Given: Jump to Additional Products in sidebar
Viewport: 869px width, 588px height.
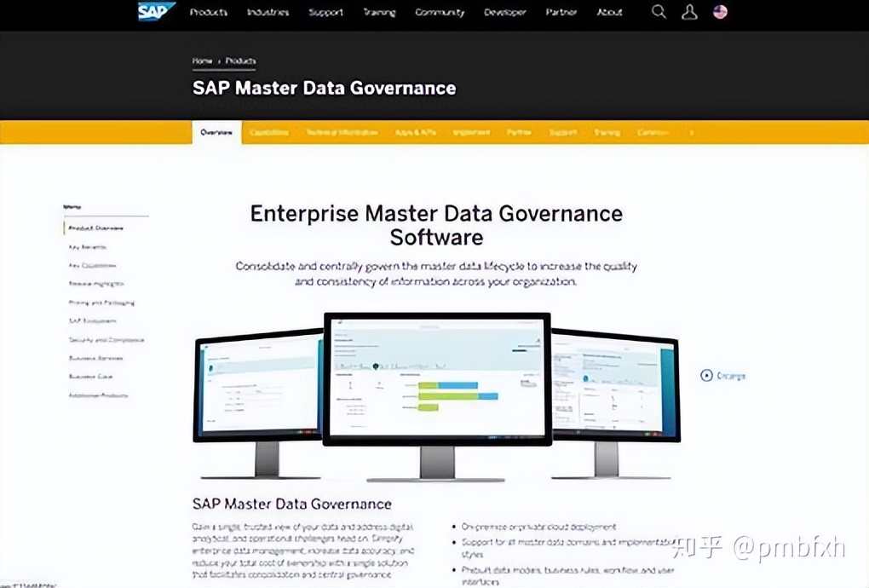Looking at the screenshot, I should click(x=98, y=395).
